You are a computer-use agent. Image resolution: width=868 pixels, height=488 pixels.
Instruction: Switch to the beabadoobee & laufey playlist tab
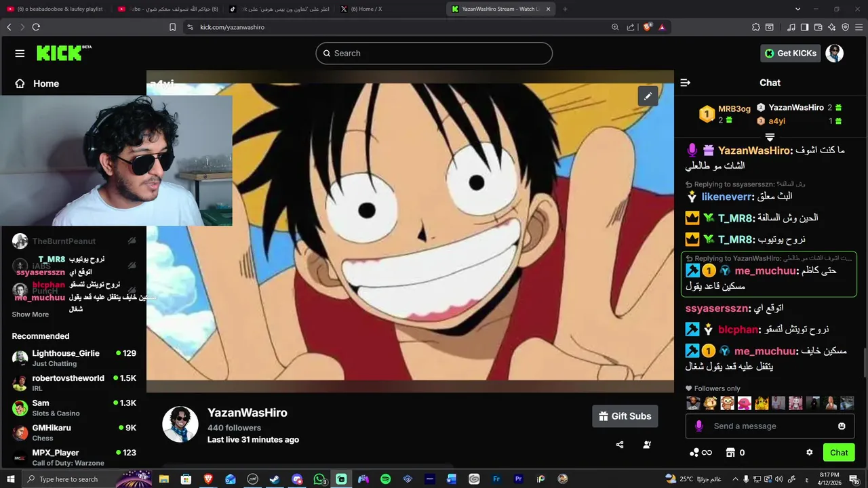(x=56, y=9)
